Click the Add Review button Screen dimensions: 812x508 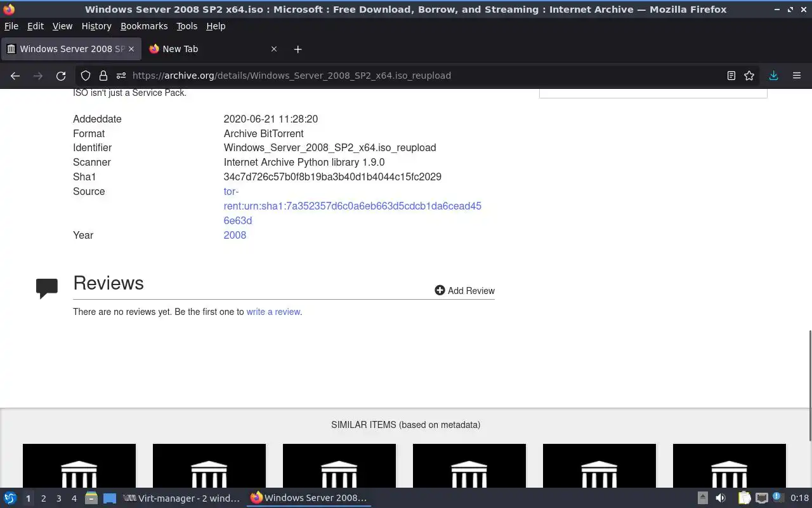click(x=464, y=290)
